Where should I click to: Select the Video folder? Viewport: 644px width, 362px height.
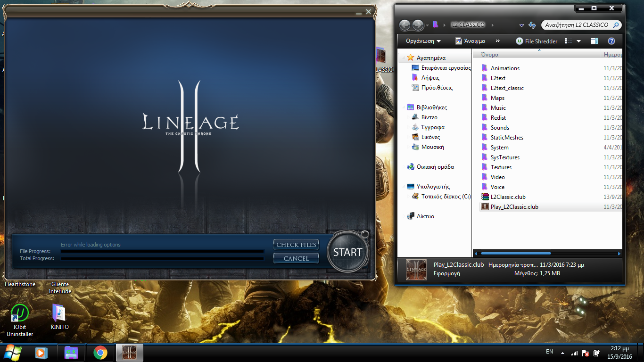click(x=497, y=177)
